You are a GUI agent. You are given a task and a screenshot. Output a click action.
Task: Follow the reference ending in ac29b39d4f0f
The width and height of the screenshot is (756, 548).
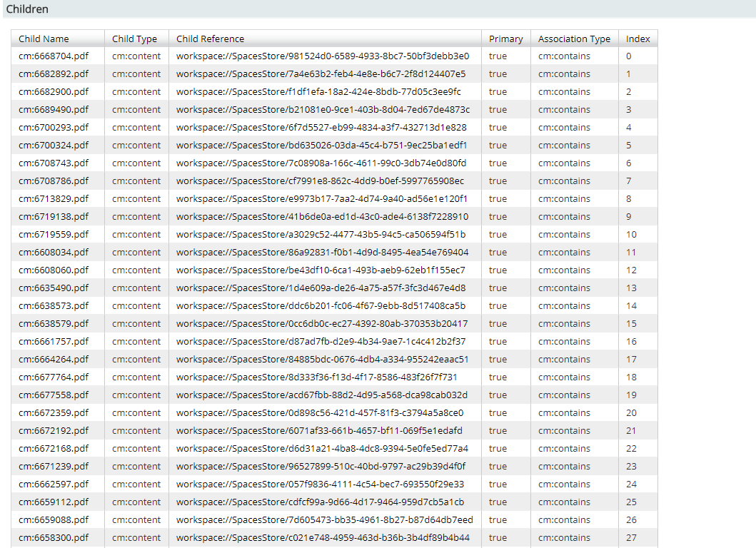click(321, 466)
